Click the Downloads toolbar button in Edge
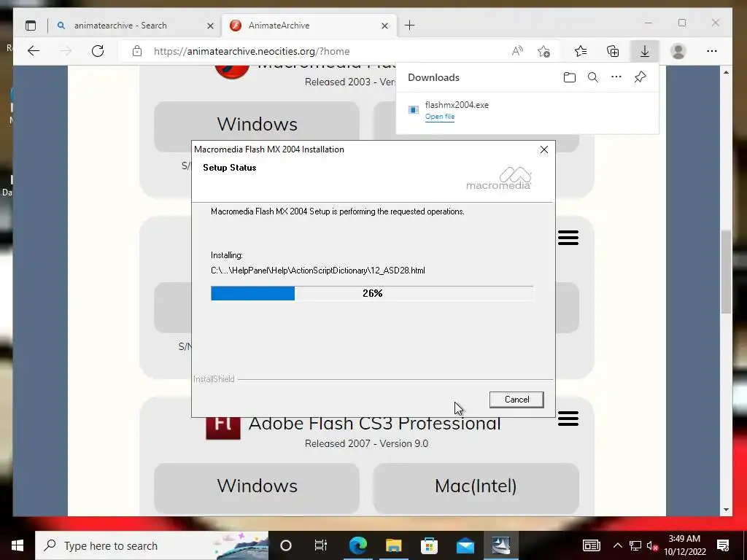Viewport: 747px width, 560px height. [x=645, y=51]
